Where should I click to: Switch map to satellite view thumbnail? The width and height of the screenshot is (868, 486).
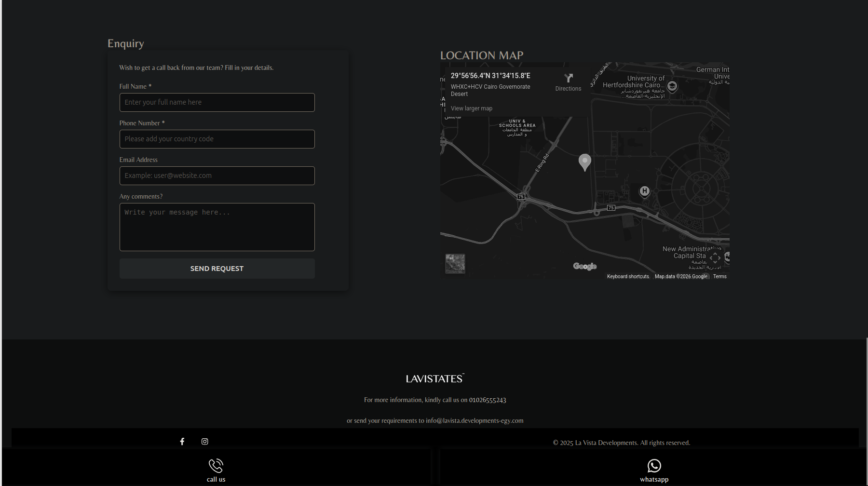point(455,264)
